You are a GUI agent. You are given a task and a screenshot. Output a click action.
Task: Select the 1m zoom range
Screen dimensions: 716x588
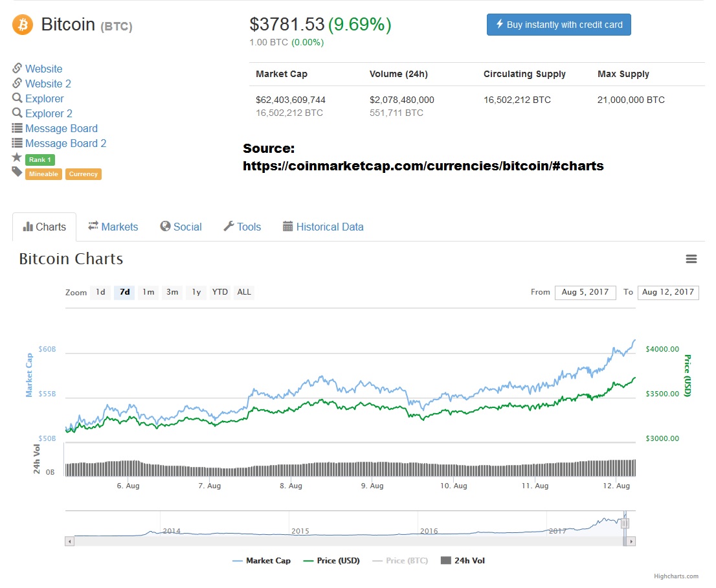click(x=148, y=292)
